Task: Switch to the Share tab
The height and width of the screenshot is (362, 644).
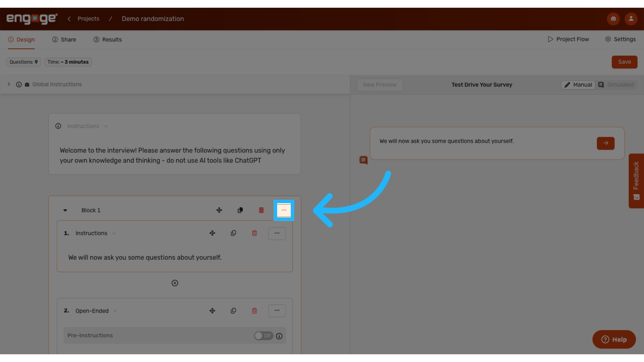Action: [64, 40]
